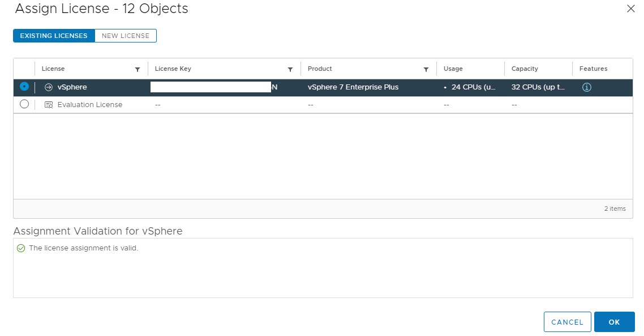Select the Evaluation License radio button

point(24,104)
